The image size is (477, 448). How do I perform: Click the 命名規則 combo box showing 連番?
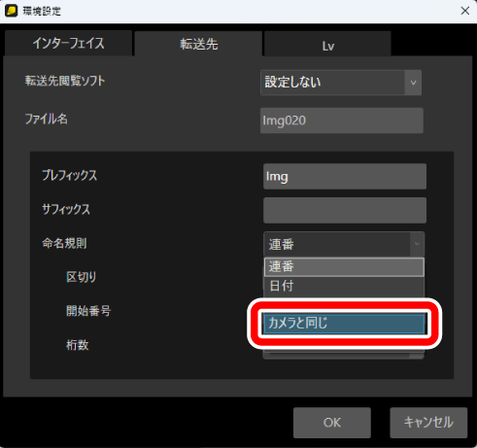coord(344,244)
